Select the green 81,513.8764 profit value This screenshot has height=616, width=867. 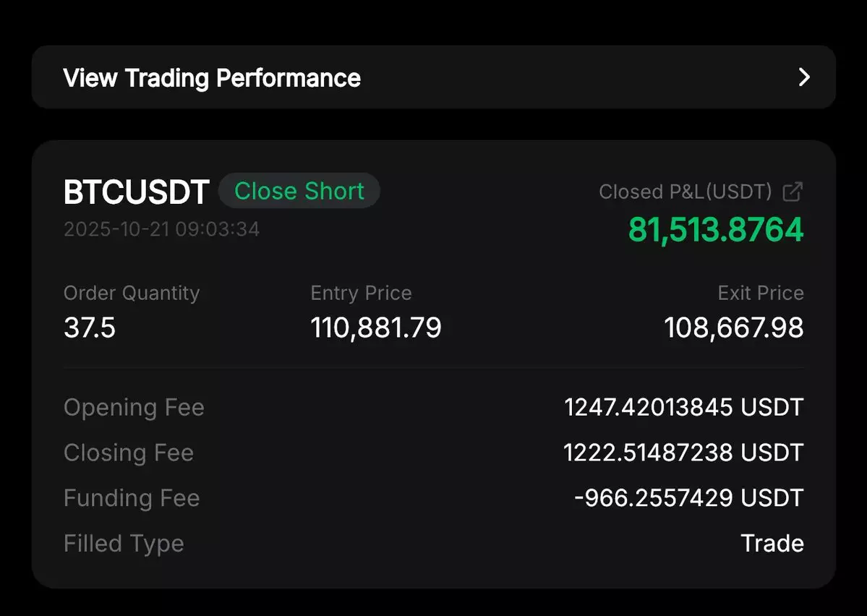click(x=716, y=229)
